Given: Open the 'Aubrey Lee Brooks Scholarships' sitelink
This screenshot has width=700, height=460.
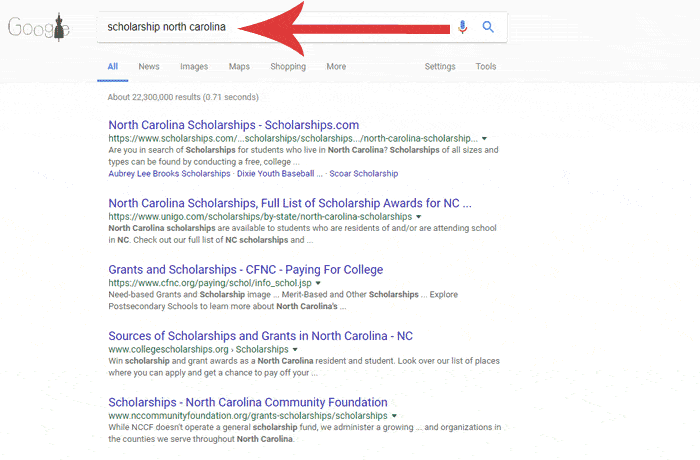Looking at the screenshot, I should coord(169,173).
